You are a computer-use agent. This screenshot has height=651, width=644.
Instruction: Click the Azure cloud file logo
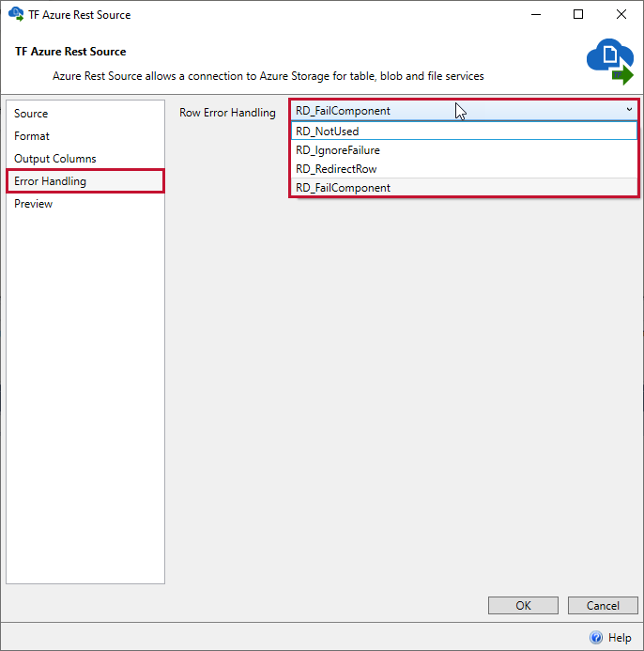[610, 61]
